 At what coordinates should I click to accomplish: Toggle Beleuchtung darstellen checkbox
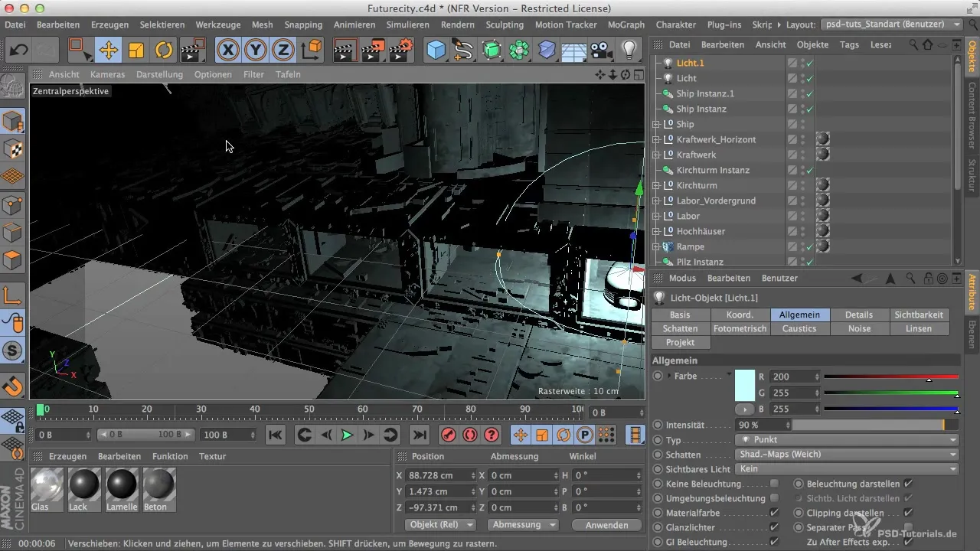tap(908, 484)
